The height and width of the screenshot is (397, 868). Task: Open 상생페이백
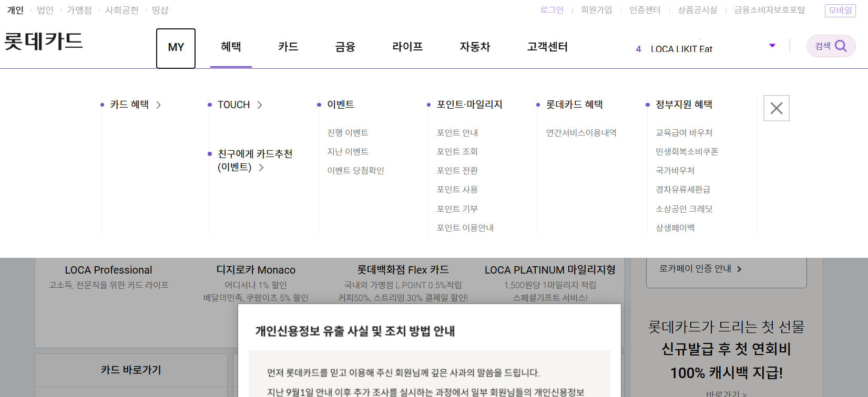675,228
